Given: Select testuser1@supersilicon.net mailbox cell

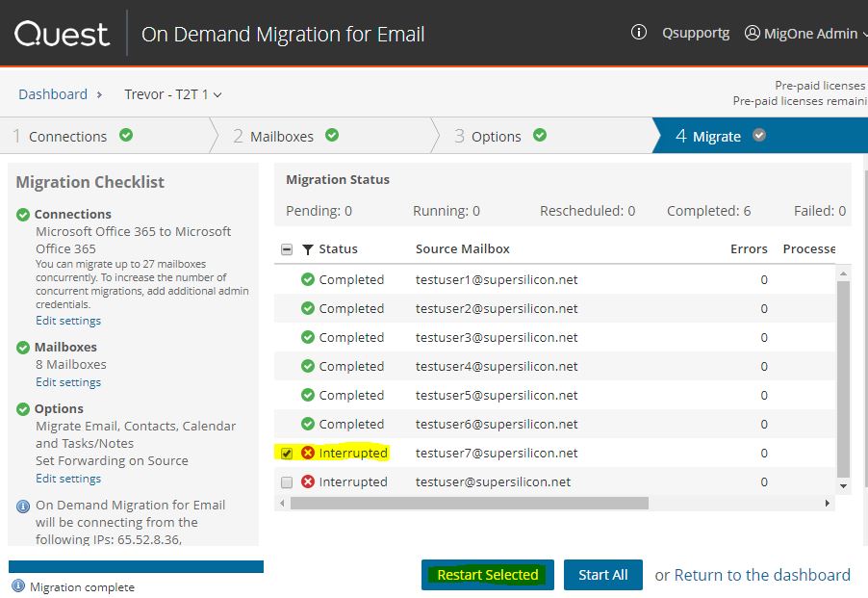Looking at the screenshot, I should coord(497,279).
